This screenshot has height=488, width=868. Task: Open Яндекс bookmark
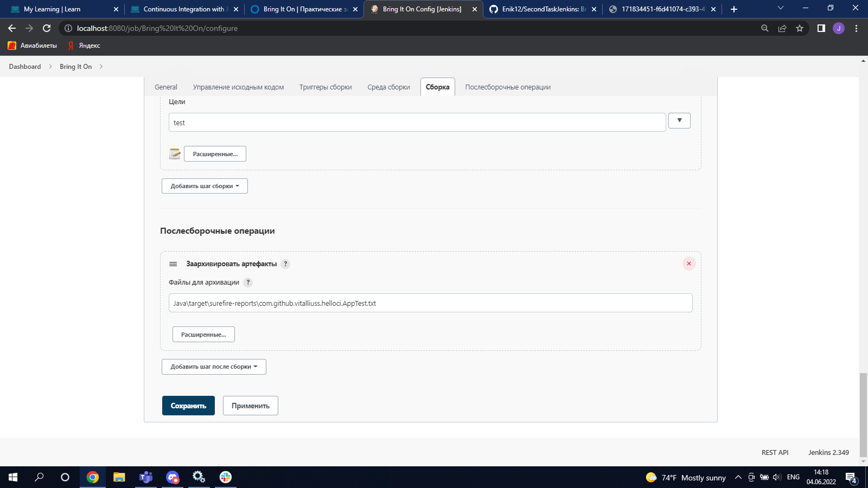84,46
